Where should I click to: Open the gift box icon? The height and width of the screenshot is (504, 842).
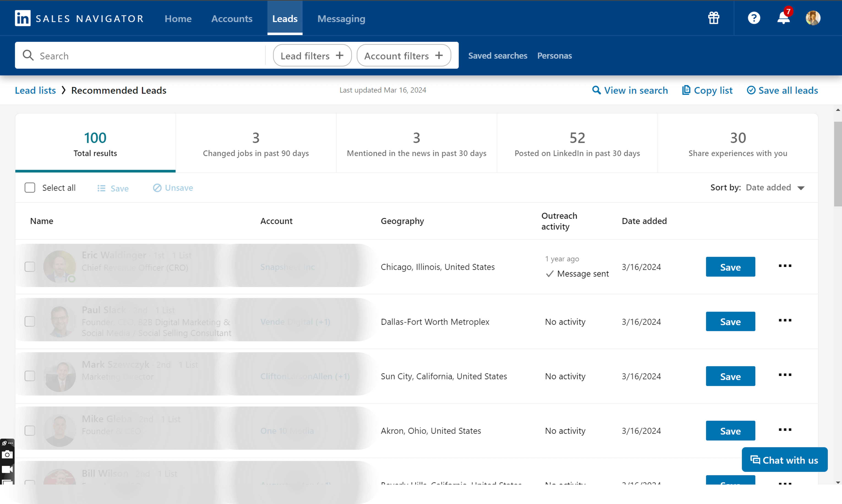click(714, 18)
